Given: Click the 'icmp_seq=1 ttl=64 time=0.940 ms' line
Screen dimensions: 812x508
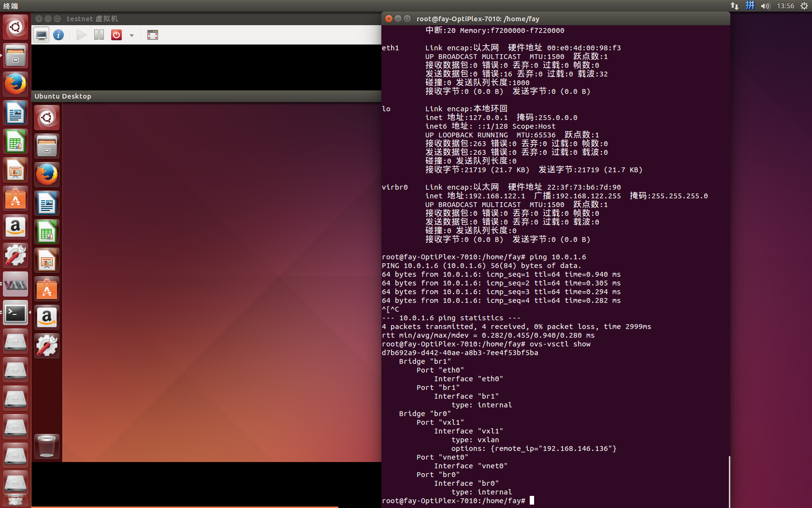Looking at the screenshot, I should coord(501,274).
